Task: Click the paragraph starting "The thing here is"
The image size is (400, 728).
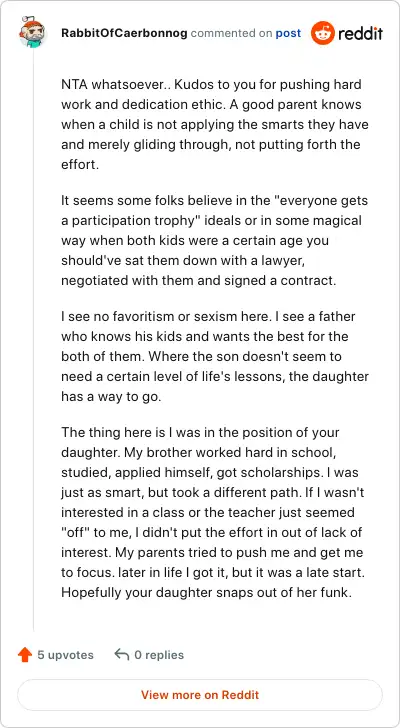Action: coord(214,513)
